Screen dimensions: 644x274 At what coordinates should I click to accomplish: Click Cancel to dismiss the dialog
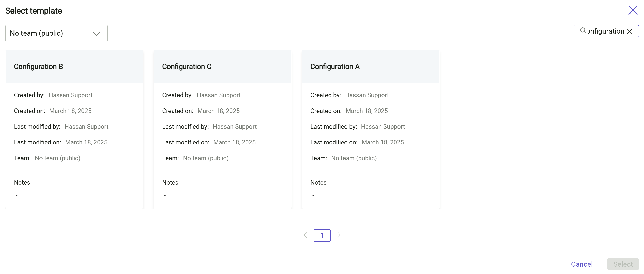tap(582, 264)
